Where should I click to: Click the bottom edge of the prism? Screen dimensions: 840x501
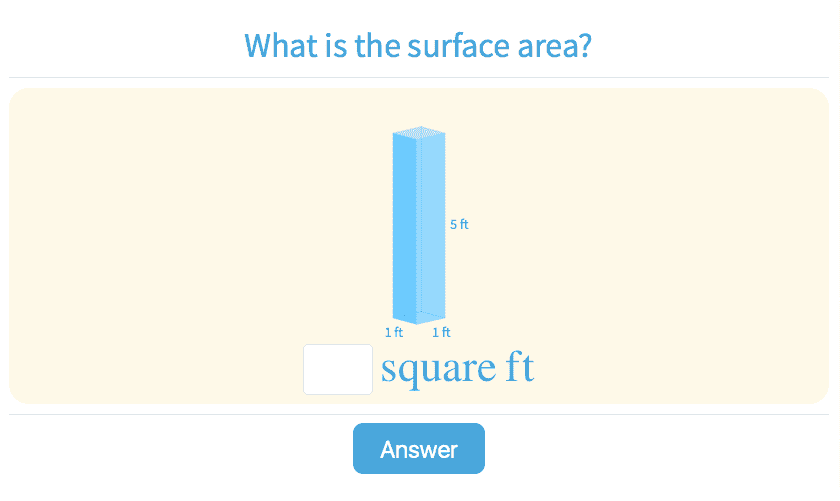(x=419, y=320)
